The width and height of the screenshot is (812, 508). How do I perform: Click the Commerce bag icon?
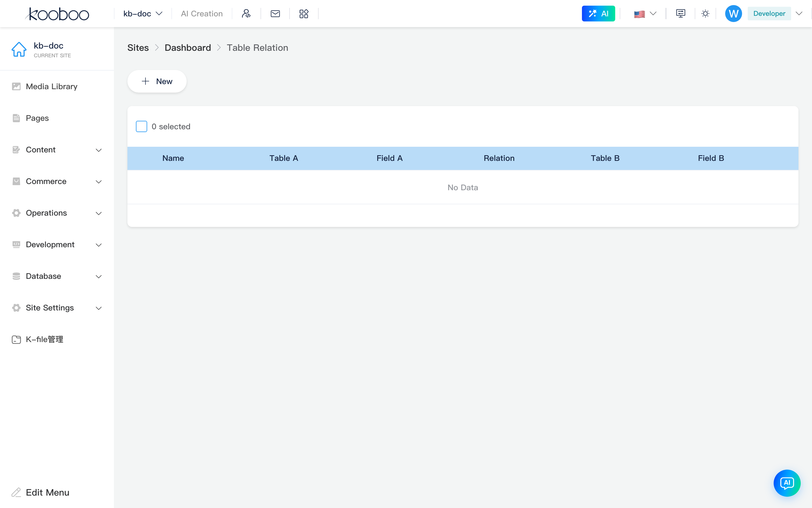pos(16,181)
